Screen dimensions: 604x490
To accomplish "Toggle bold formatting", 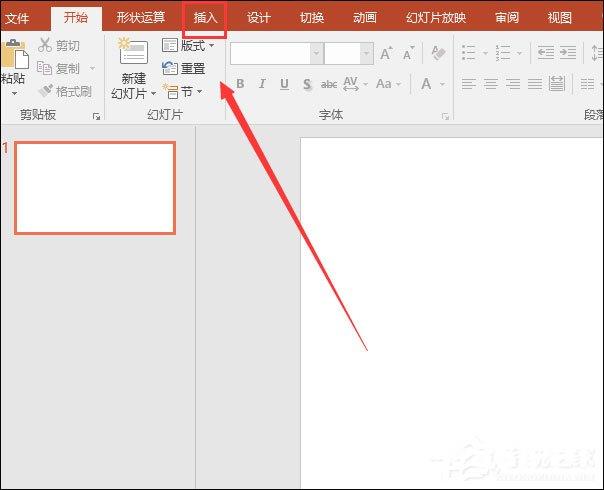I will tap(240, 84).
